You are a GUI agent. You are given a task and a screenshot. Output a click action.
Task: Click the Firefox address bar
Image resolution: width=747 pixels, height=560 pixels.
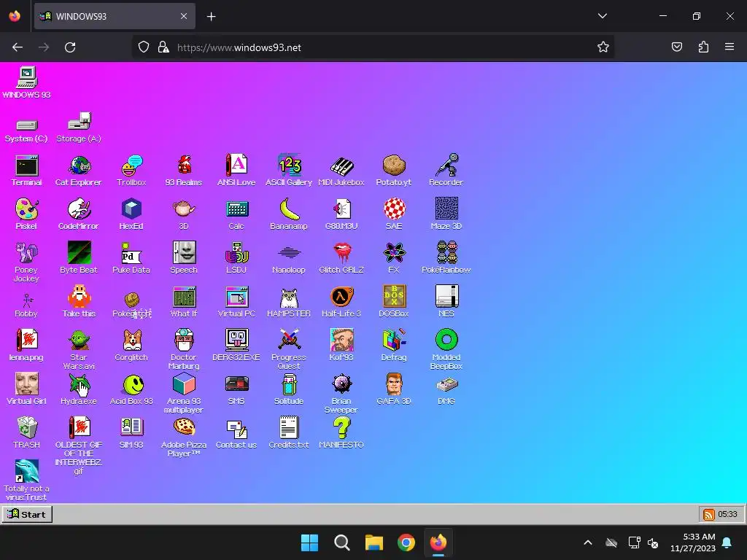(373, 47)
